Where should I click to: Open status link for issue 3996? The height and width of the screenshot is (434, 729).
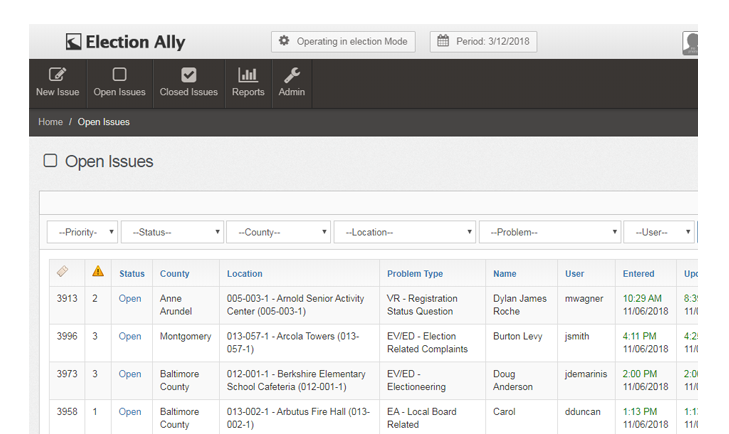pos(130,336)
